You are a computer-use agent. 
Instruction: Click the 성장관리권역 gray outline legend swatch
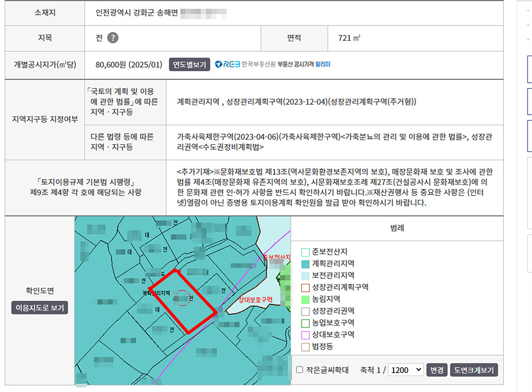tap(306, 311)
